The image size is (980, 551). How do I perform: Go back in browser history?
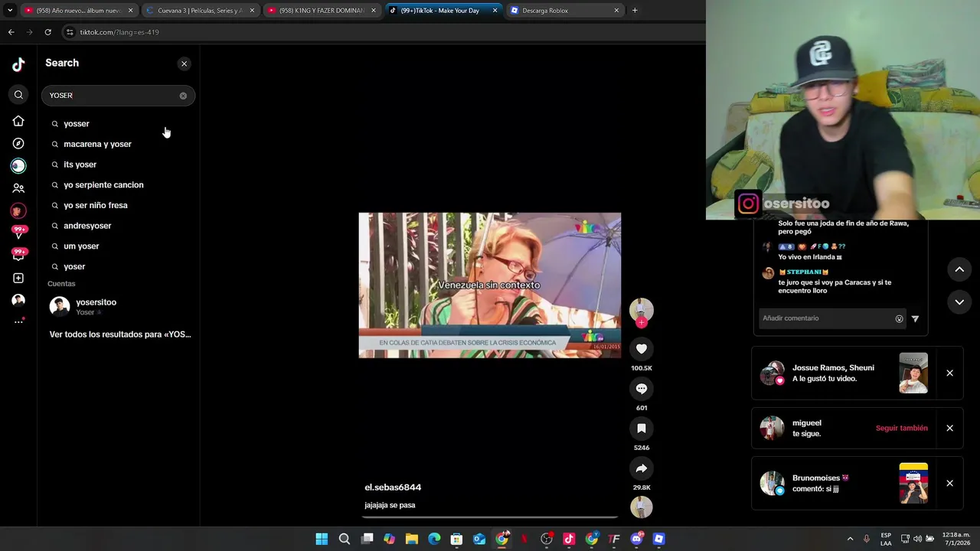click(x=11, y=32)
